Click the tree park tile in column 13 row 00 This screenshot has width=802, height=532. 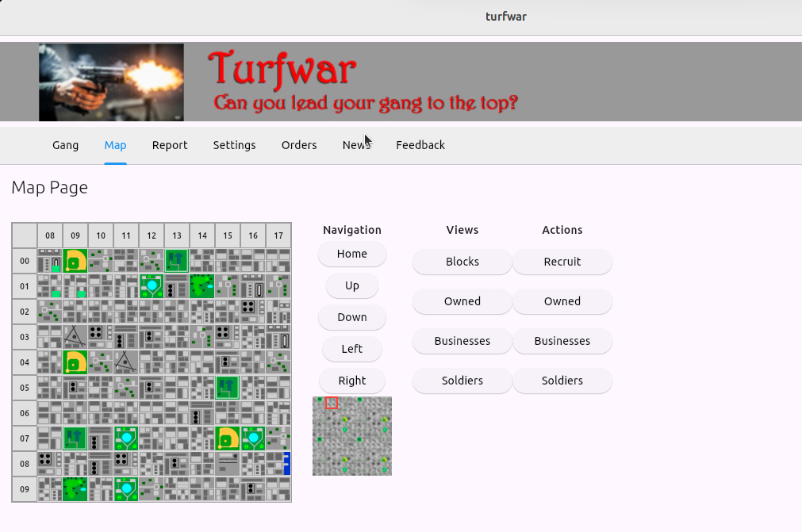tap(177, 261)
